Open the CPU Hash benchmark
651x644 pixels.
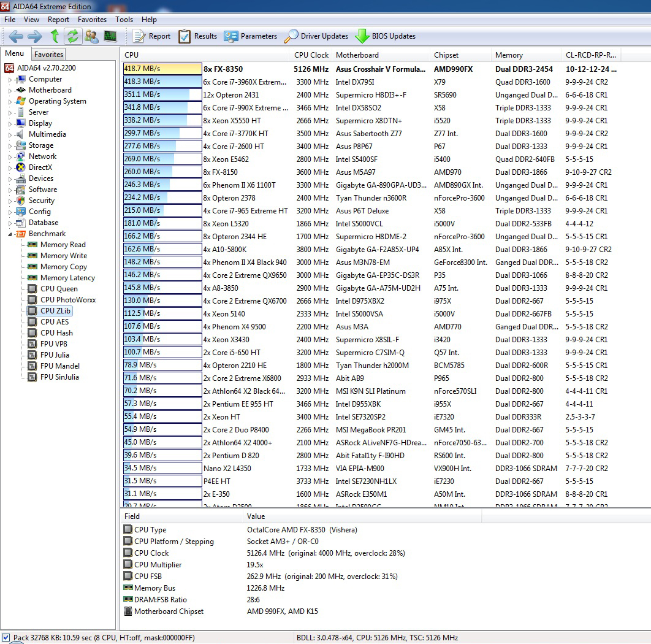(x=56, y=333)
